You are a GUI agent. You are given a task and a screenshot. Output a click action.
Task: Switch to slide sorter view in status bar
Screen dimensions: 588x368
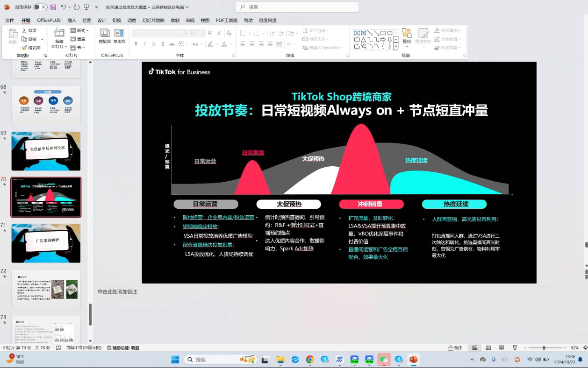(x=488, y=347)
